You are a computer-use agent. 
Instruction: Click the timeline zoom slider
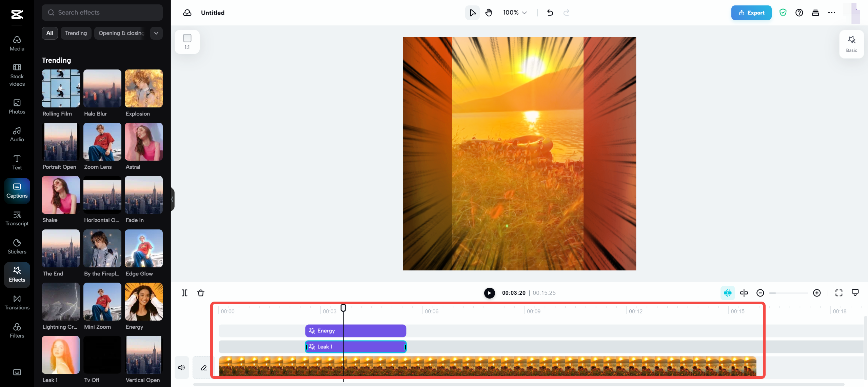point(788,293)
